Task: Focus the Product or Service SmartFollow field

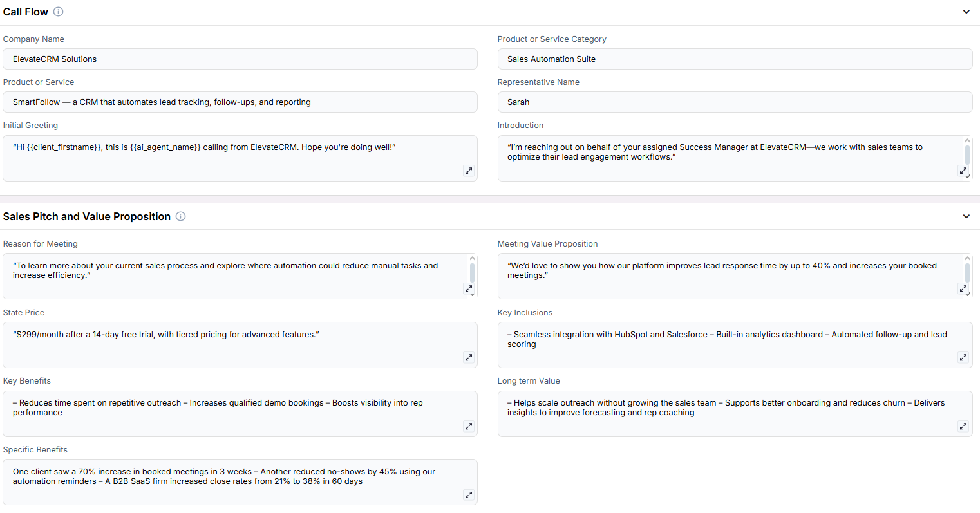Action: 240,102
